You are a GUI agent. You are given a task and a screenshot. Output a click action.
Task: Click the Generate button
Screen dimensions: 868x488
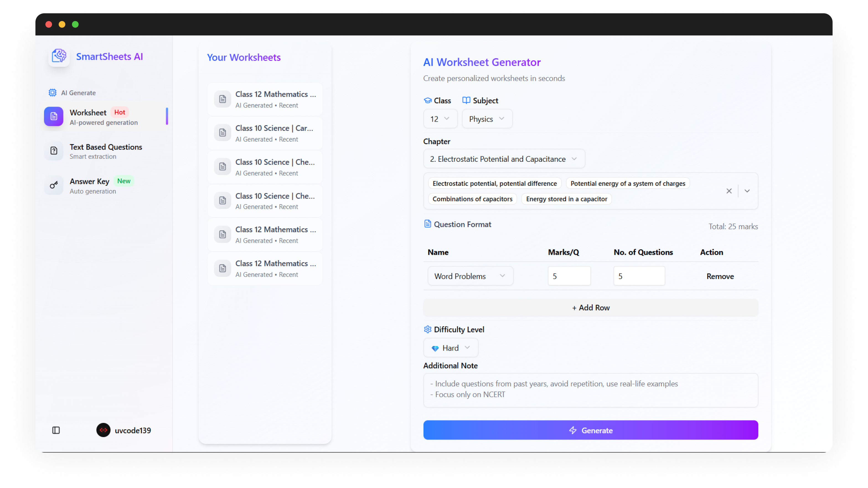point(590,430)
